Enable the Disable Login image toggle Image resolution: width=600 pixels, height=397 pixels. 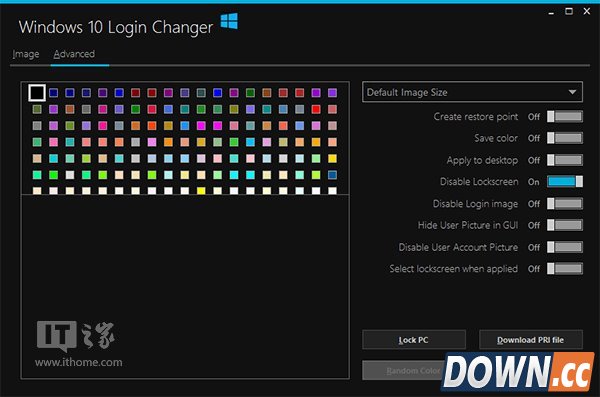coord(564,203)
